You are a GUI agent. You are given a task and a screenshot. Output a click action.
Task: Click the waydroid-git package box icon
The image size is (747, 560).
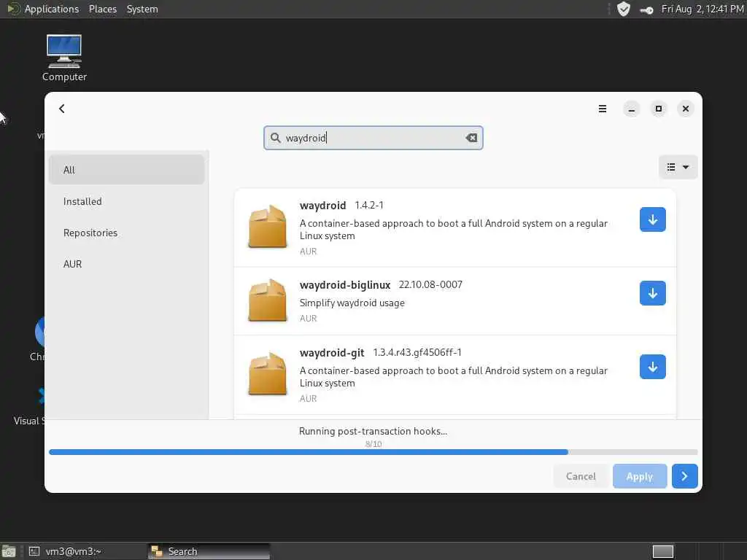click(267, 374)
